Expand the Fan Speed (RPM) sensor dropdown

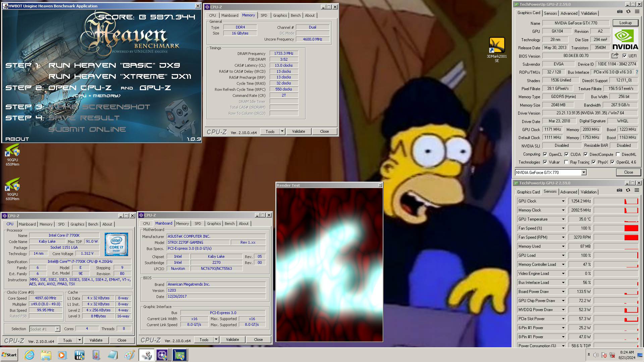[563, 237]
